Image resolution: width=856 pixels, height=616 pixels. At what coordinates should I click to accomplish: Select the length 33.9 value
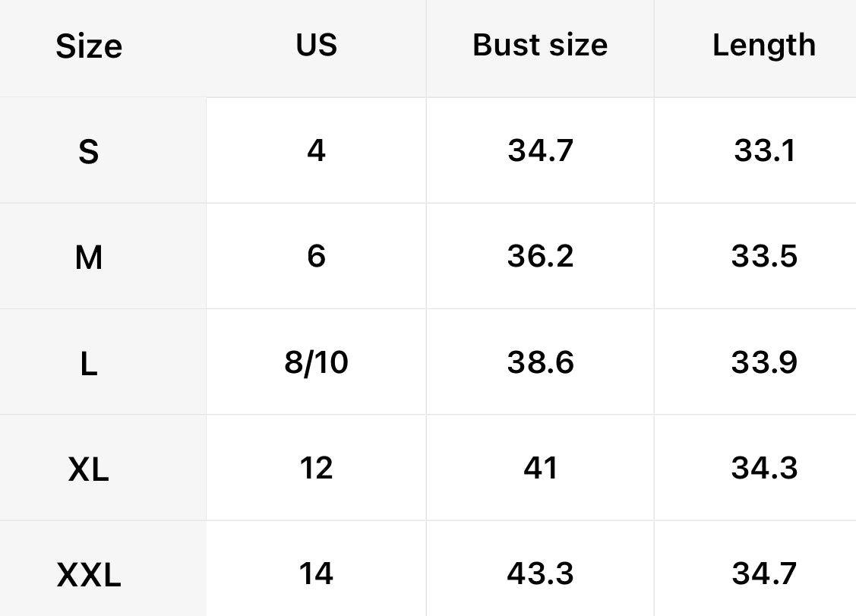point(764,362)
